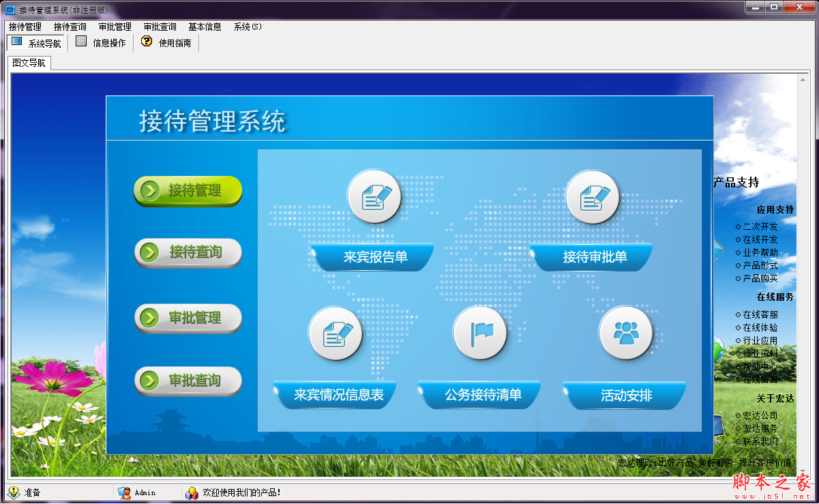Click the welcome message blocks icon

coord(190,492)
